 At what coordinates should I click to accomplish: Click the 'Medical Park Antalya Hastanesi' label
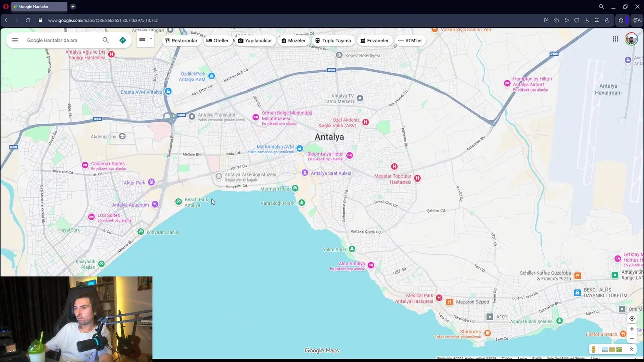414,298
